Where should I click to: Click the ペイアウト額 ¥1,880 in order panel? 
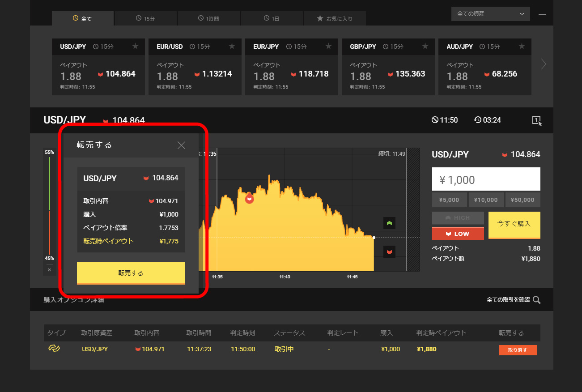click(531, 258)
